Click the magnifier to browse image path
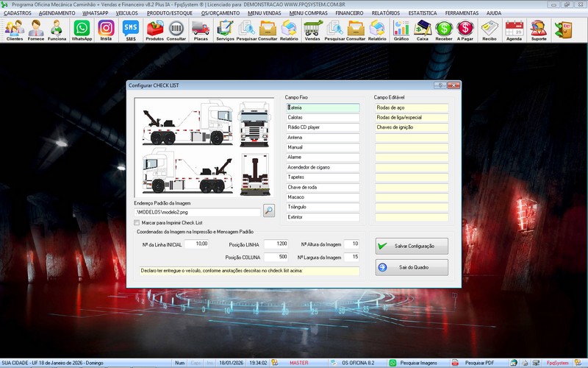Screen dimensions: 588x368 tap(269, 211)
